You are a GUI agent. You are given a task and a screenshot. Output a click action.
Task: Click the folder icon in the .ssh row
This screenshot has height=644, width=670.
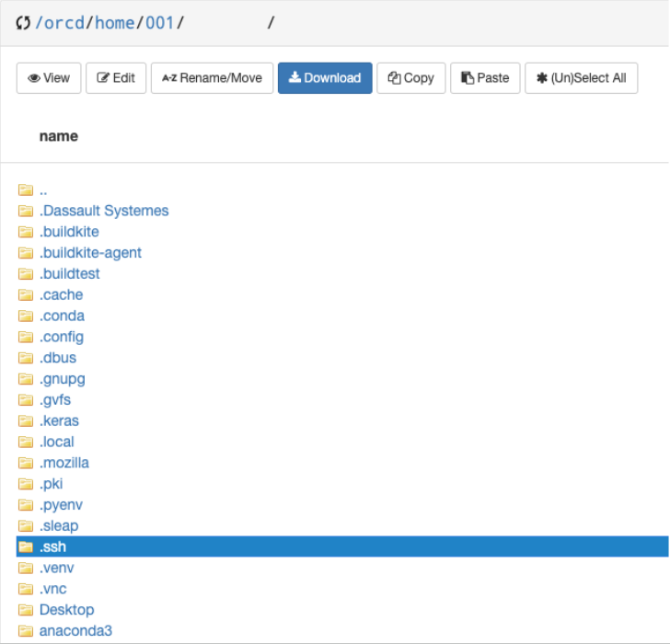pyautogui.click(x=26, y=547)
